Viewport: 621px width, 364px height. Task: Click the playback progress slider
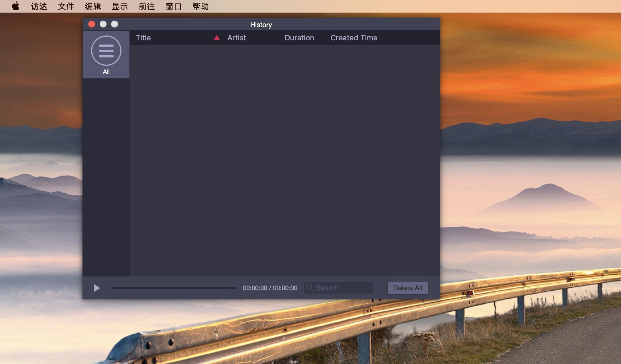[x=174, y=288]
